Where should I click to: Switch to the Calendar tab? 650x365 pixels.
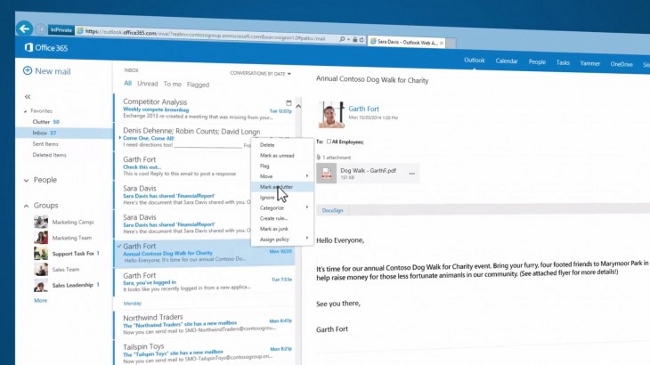506,61
